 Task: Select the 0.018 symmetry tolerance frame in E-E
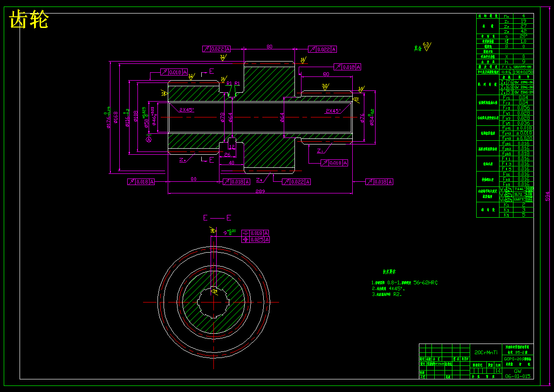click(255, 234)
